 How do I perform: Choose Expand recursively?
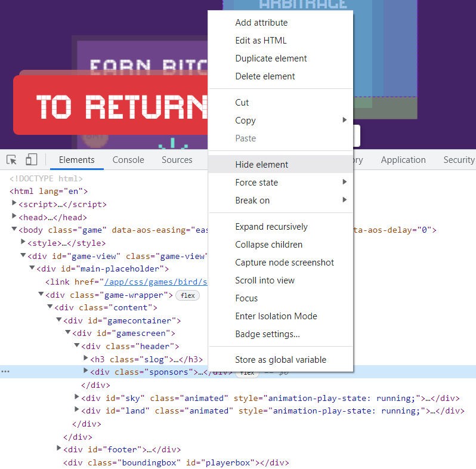pos(280,227)
